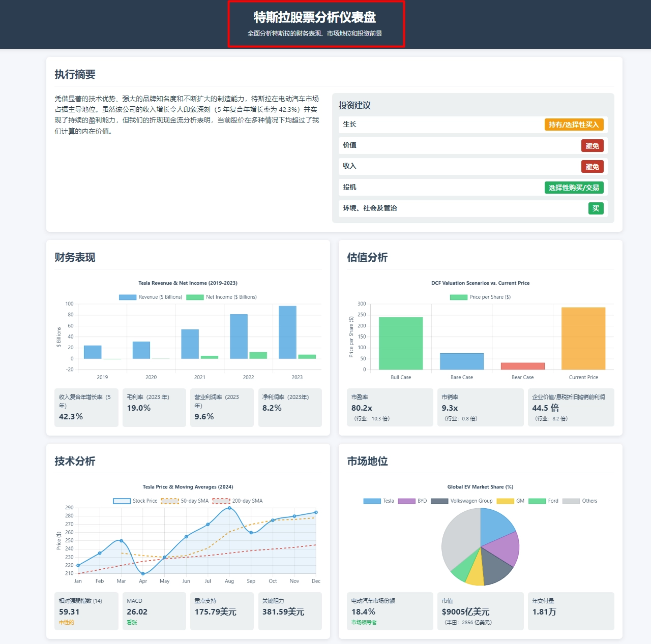Select the 选择性购买/交易 badge
This screenshot has height=644, width=651.
click(x=574, y=188)
